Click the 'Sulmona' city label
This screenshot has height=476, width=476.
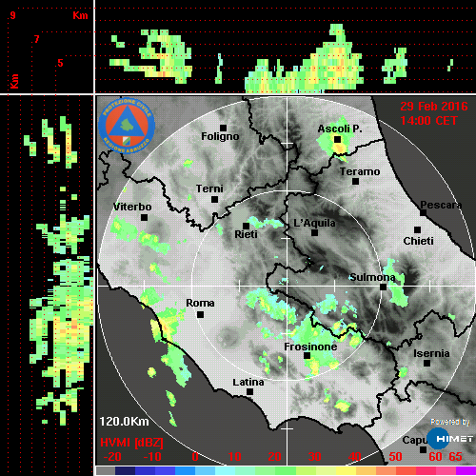372,277
